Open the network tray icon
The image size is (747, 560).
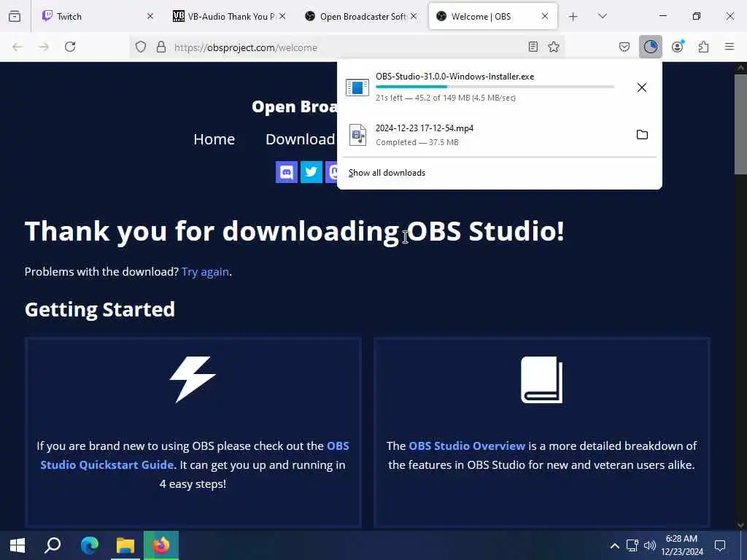pos(632,545)
